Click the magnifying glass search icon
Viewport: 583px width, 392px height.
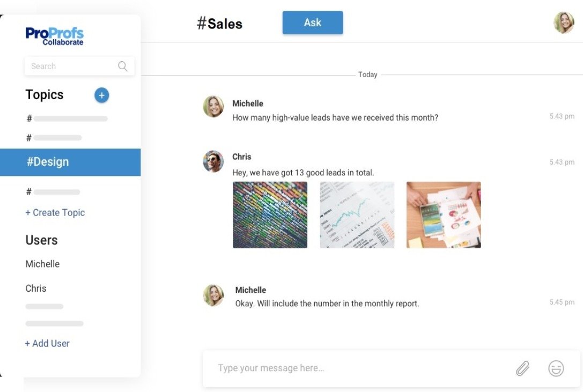point(122,66)
